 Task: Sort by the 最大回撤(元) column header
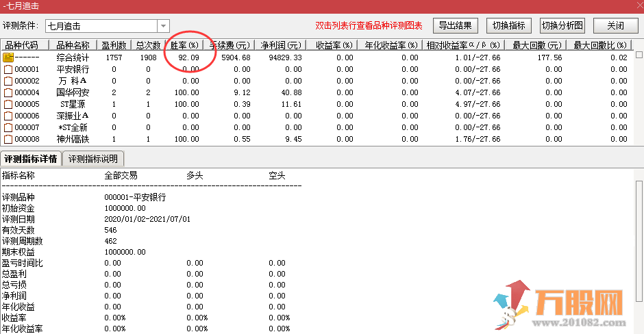[536, 44]
